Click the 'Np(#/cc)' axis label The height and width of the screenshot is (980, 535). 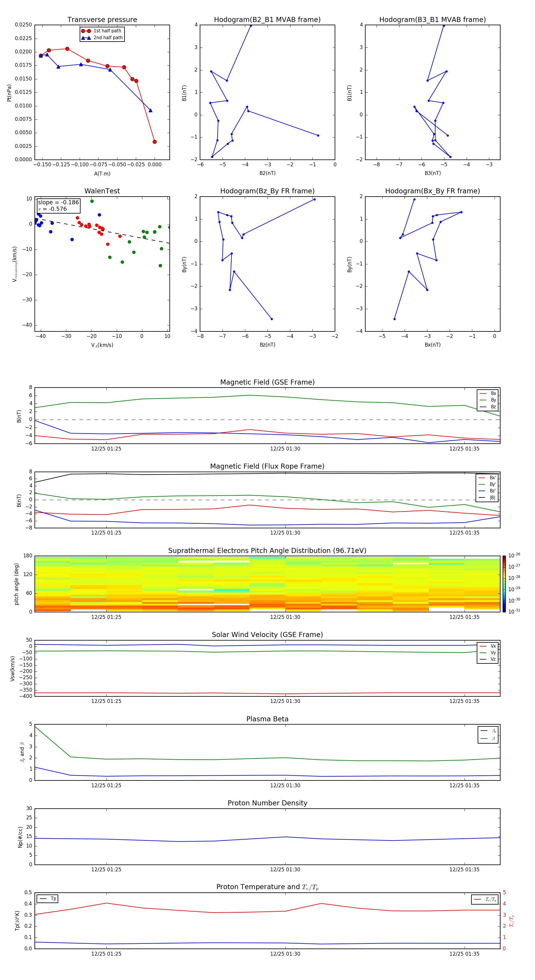coord(20,837)
